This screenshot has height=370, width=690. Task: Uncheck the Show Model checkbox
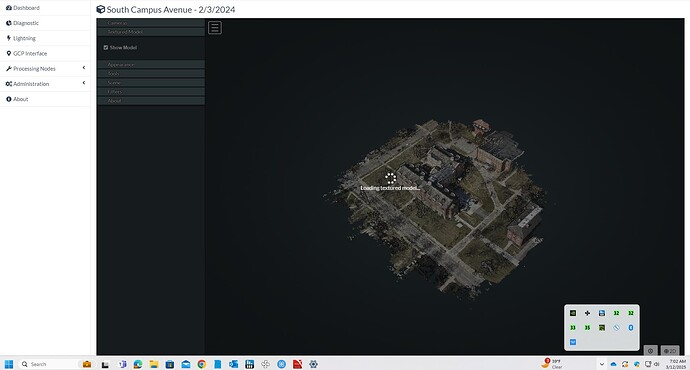(106, 48)
